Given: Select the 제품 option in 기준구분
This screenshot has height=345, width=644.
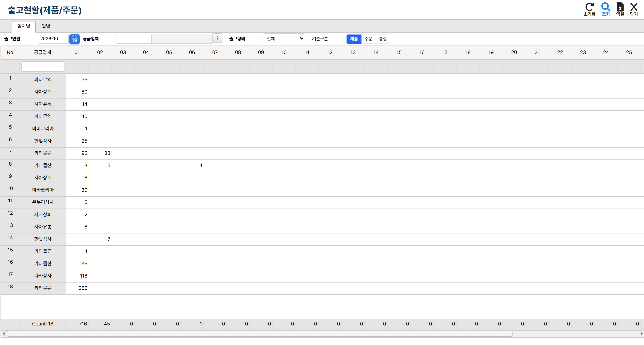Looking at the screenshot, I should [x=354, y=39].
